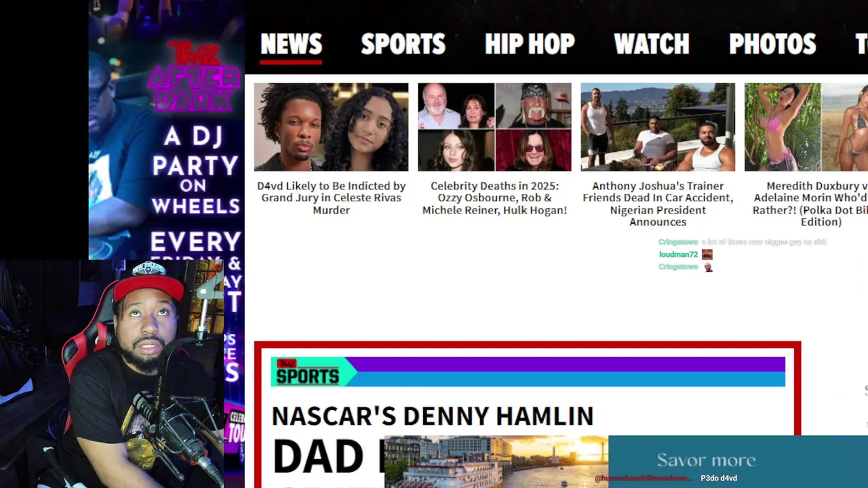Open the NEWS tab in the navigation

click(291, 45)
